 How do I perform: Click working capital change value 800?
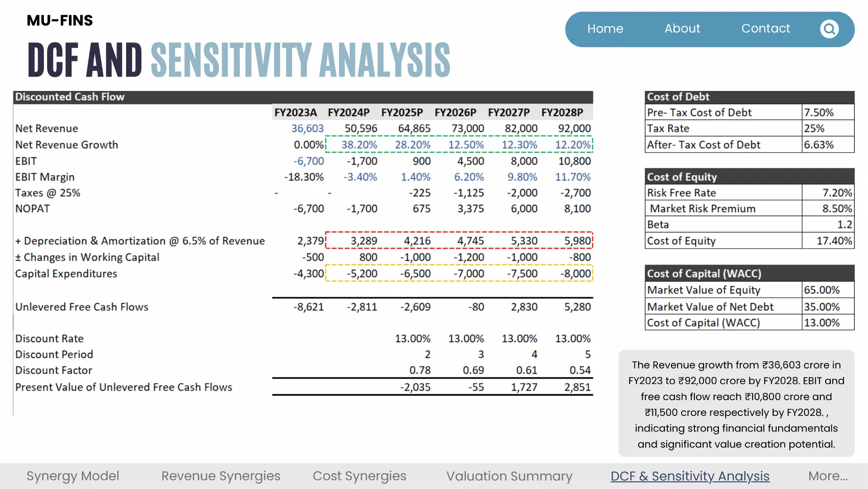368,257
